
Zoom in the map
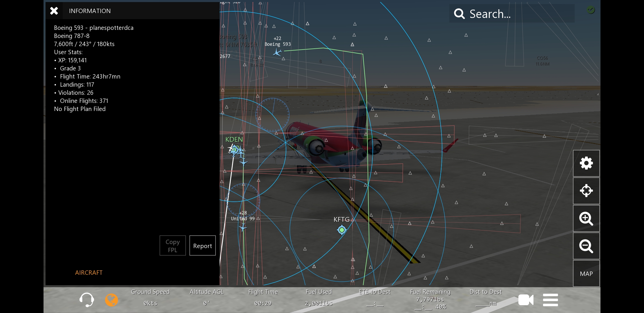[x=586, y=218]
